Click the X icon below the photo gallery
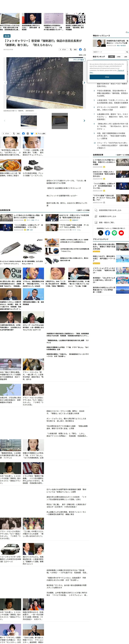Screen dimensions: 129x644 click(x=14, y=134)
